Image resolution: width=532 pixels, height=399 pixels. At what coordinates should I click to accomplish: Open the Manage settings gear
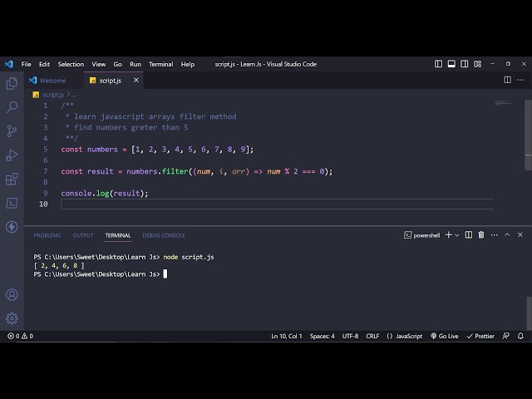click(12, 318)
